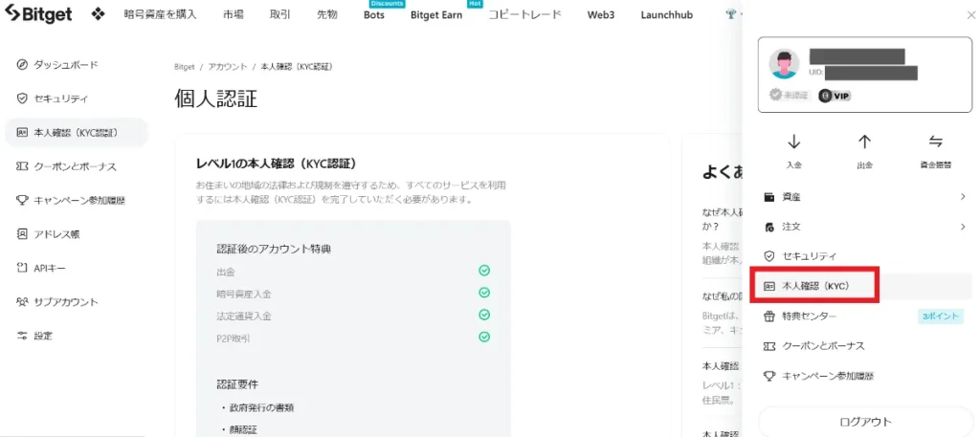Image resolution: width=980 pixels, height=437 pixels.
Task: Click the dashboard compass icon
Action: click(22, 65)
